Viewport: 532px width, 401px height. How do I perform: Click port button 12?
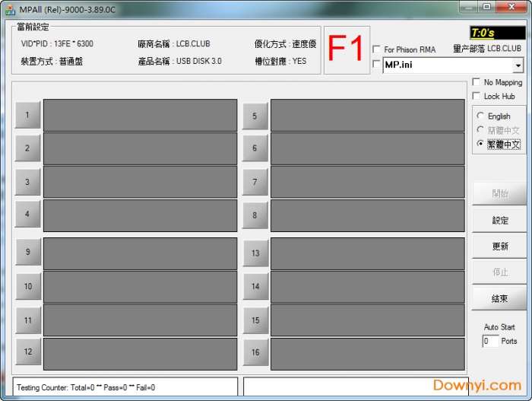tap(28, 352)
